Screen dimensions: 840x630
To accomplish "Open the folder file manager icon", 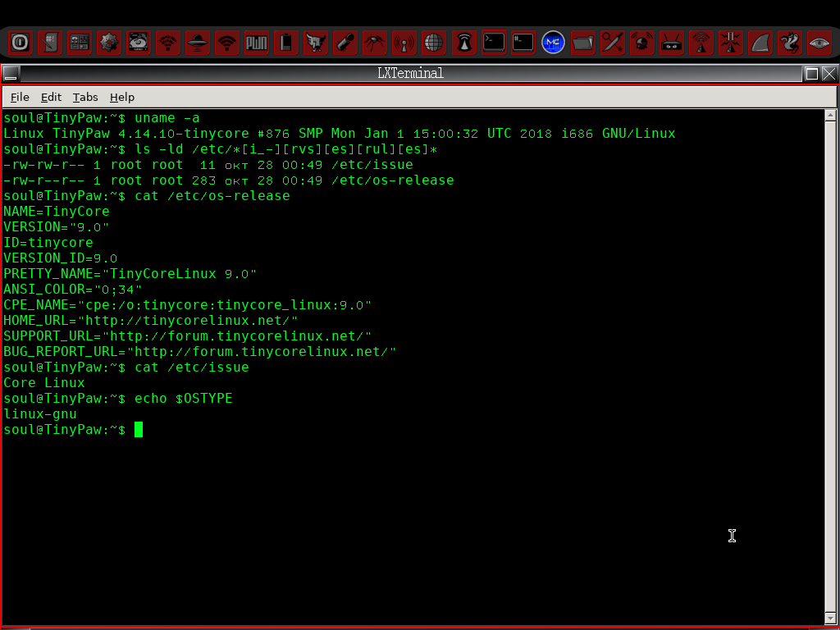I will 583,43.
